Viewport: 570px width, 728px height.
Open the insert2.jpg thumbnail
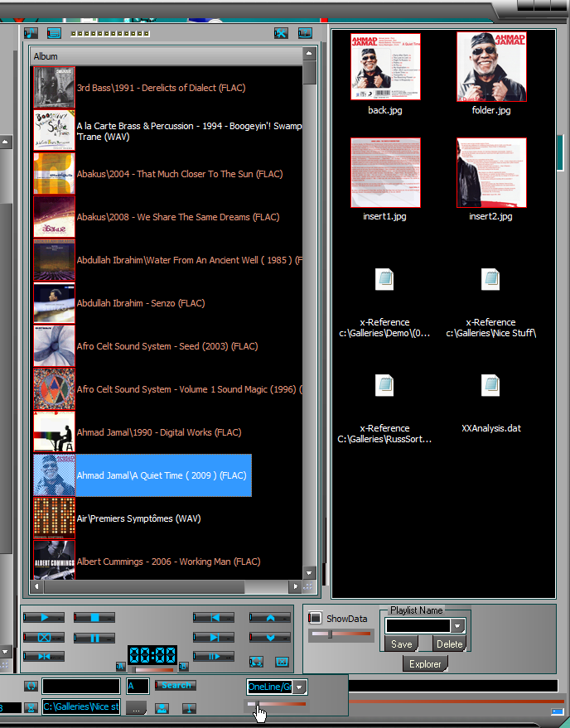[491, 173]
